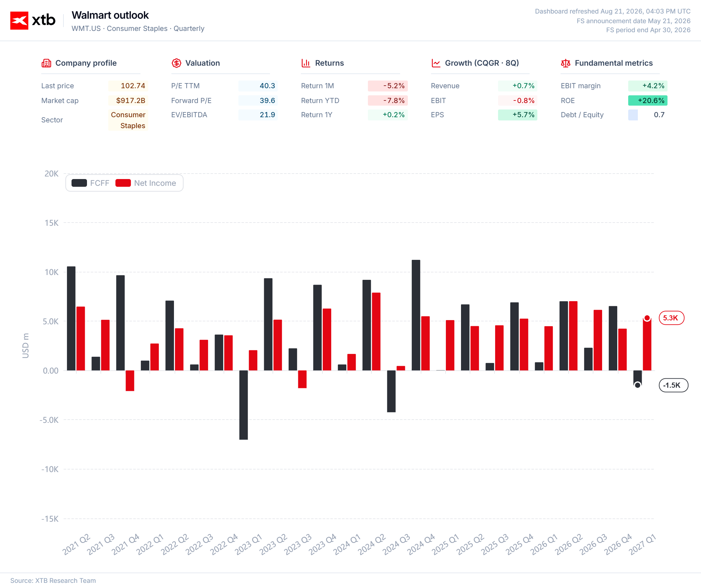
Task: Click the WMT.US Consumer Staples Quarterly subtitle
Action: click(138, 28)
